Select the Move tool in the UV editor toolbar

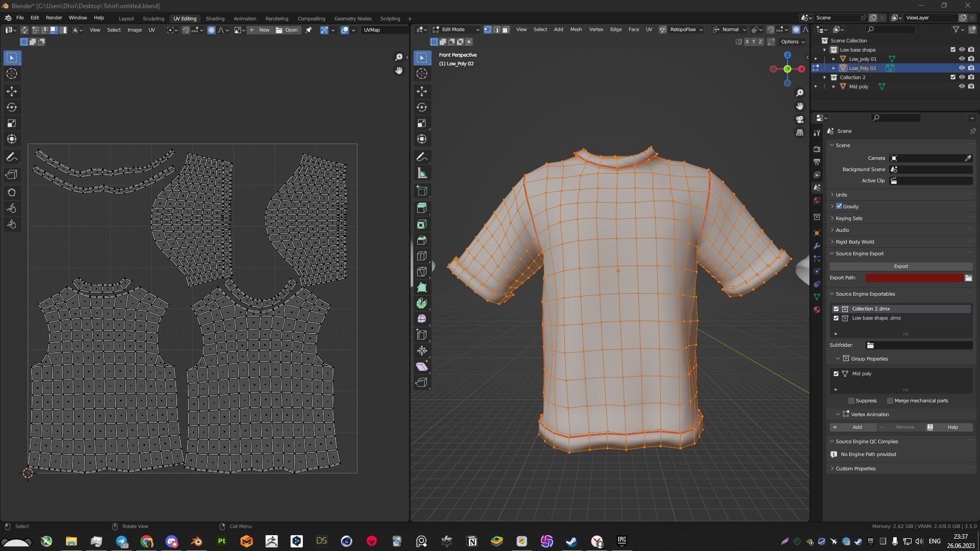(12, 91)
